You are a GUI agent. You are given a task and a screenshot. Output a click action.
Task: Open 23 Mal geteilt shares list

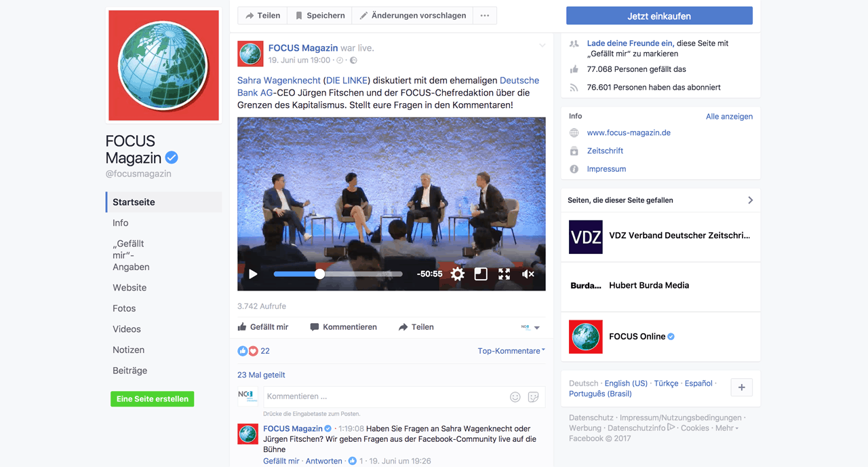[261, 375]
